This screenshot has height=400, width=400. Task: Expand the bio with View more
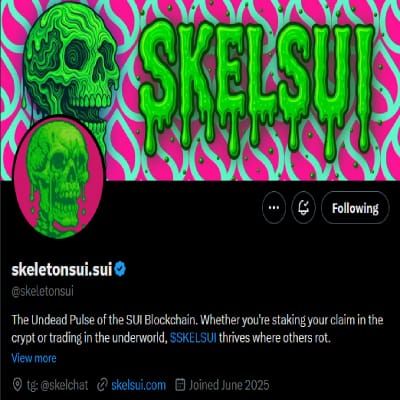(34, 358)
